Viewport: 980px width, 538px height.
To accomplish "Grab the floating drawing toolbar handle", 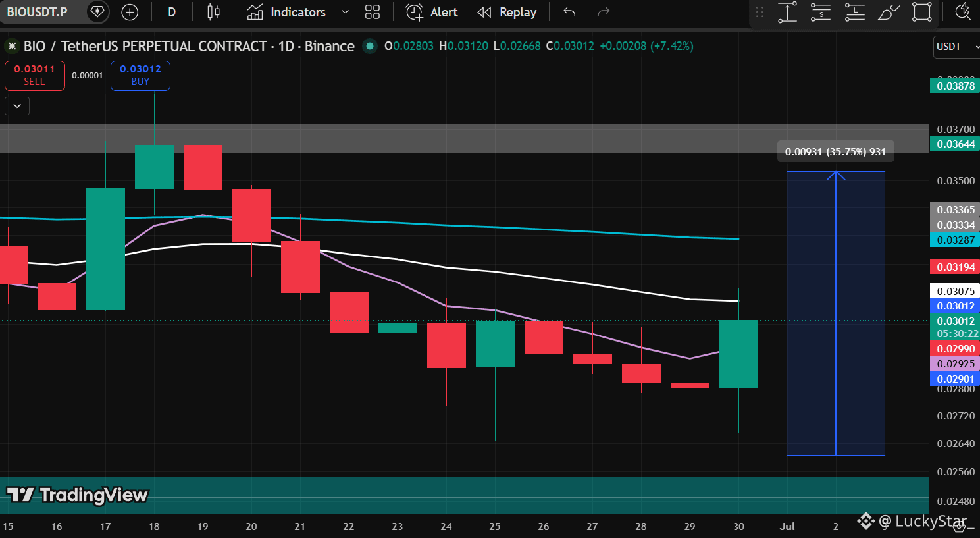I will (760, 12).
